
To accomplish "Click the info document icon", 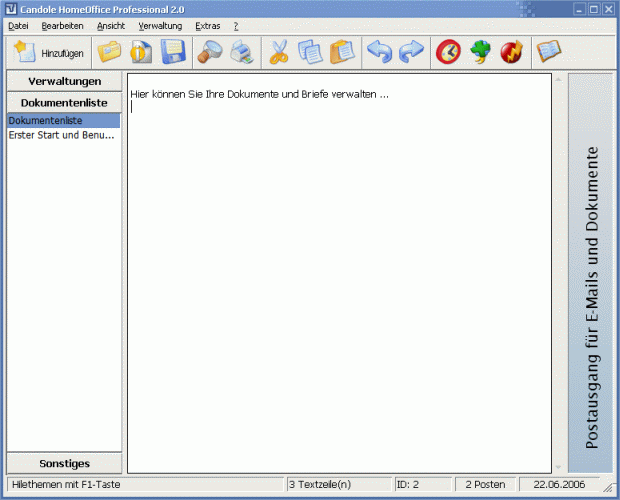I will pyautogui.click(x=141, y=52).
